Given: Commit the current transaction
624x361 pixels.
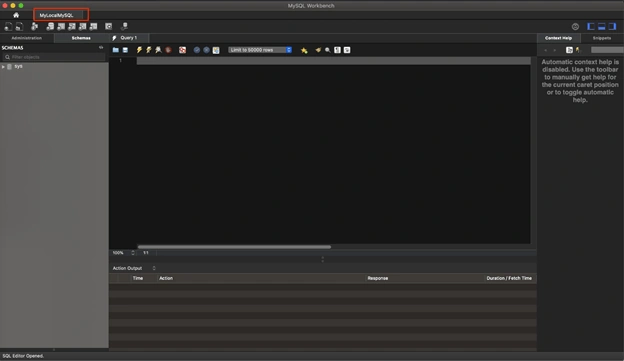Looking at the screenshot, I should click(197, 50).
